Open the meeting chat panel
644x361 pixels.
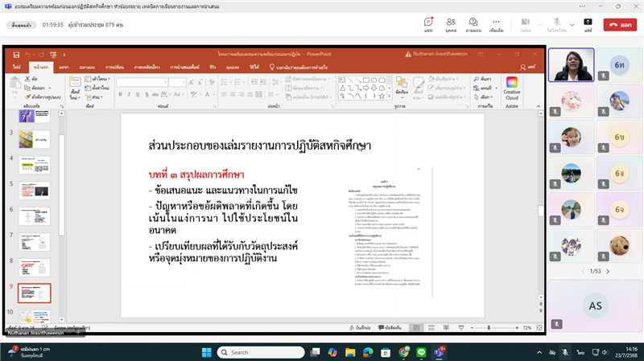tap(427, 25)
